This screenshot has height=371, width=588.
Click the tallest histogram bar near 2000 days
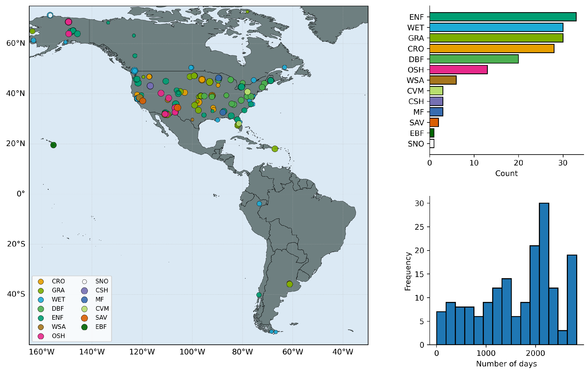544,274
